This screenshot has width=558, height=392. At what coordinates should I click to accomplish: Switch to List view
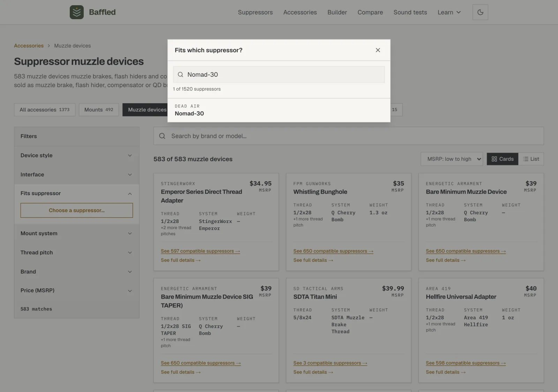[x=531, y=159]
